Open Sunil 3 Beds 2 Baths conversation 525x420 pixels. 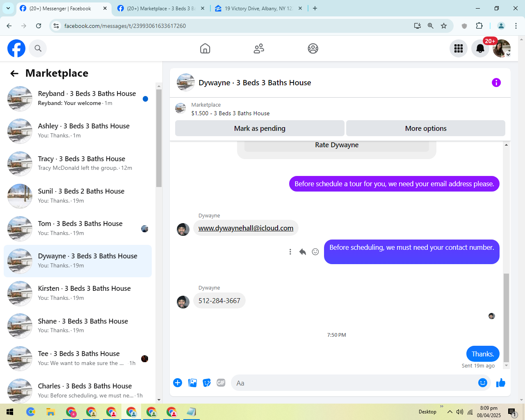coord(78,196)
